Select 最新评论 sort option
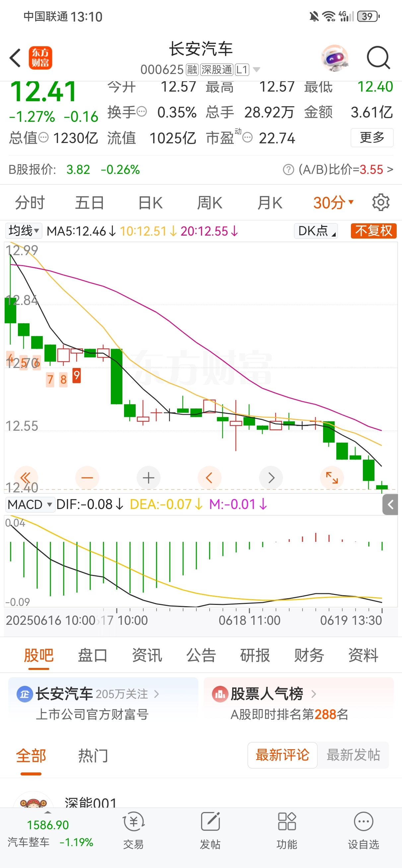Viewport: 402px width, 868px height. (282, 755)
